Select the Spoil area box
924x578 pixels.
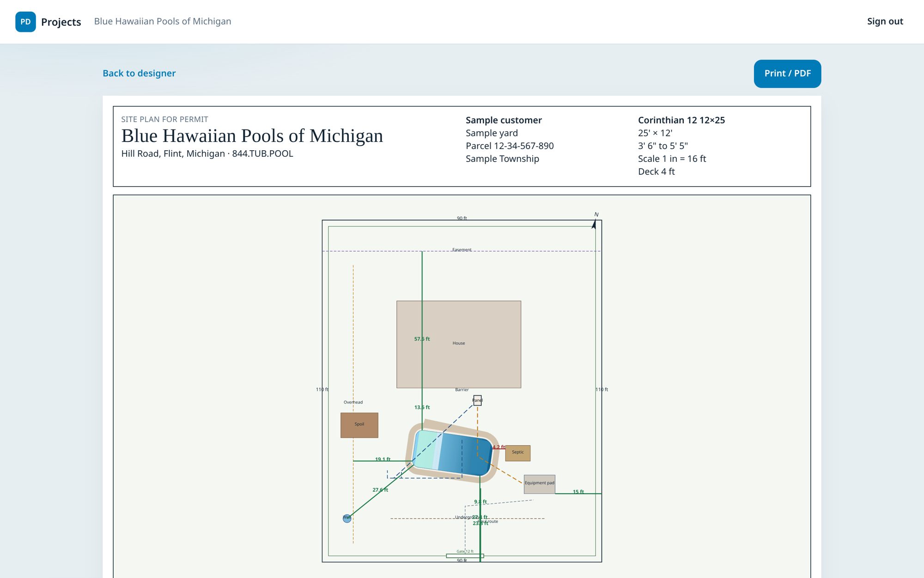(x=359, y=425)
